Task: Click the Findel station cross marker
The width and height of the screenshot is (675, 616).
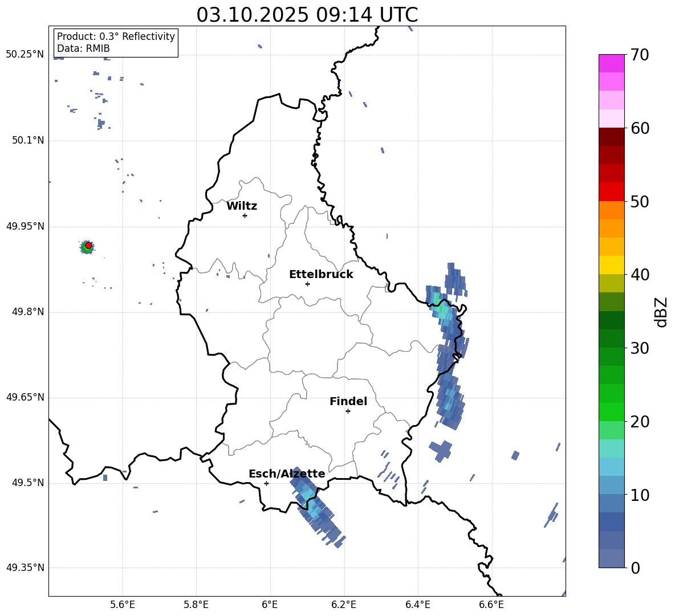Action: pos(348,411)
